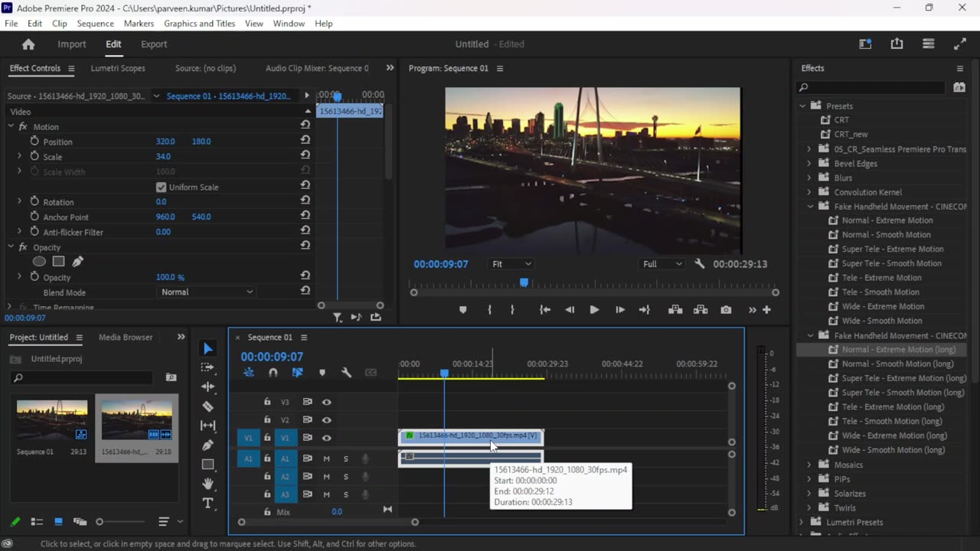Select the Ripple Edit tool
This screenshot has width=980, height=551.
[x=207, y=386]
